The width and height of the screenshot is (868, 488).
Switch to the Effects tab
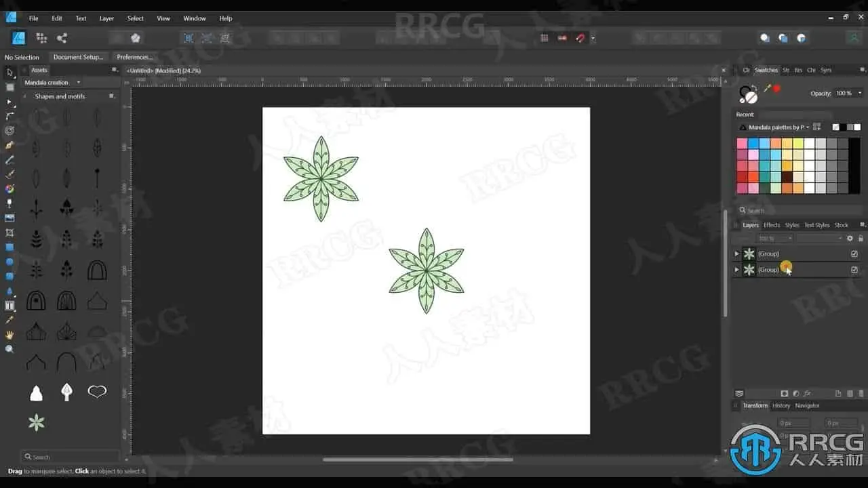(x=772, y=225)
